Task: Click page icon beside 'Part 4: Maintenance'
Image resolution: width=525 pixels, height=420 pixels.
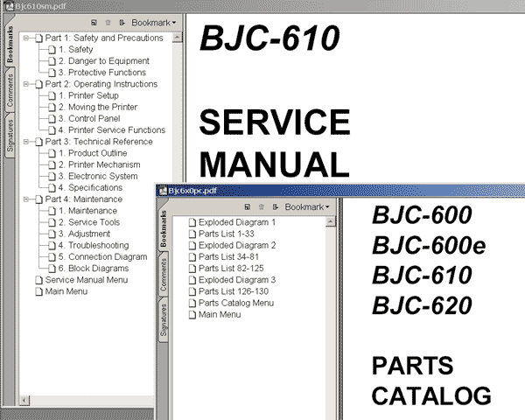Action: coord(38,199)
